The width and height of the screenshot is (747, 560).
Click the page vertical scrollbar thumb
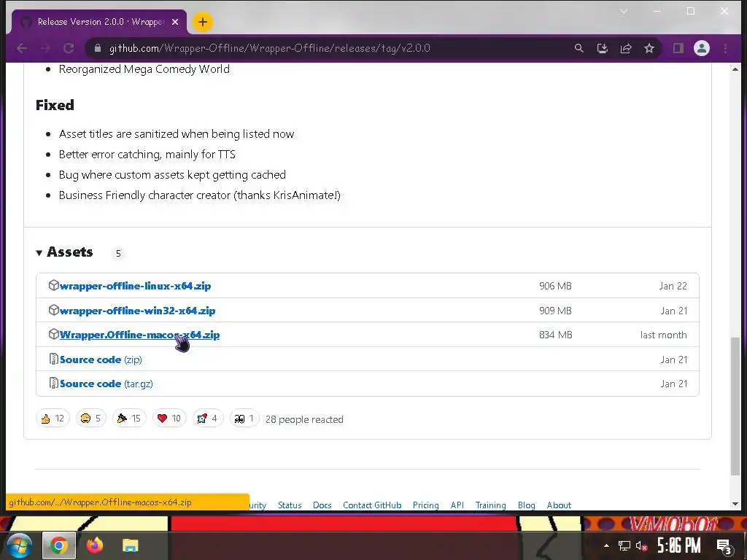(x=735, y=406)
